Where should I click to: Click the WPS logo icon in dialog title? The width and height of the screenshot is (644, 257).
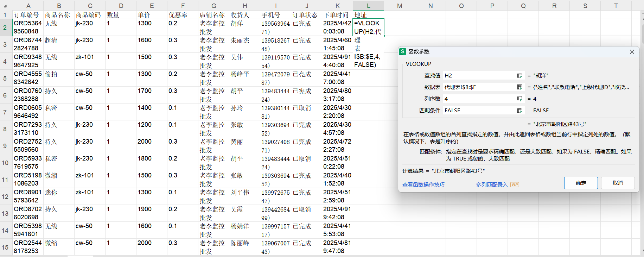[403, 52]
